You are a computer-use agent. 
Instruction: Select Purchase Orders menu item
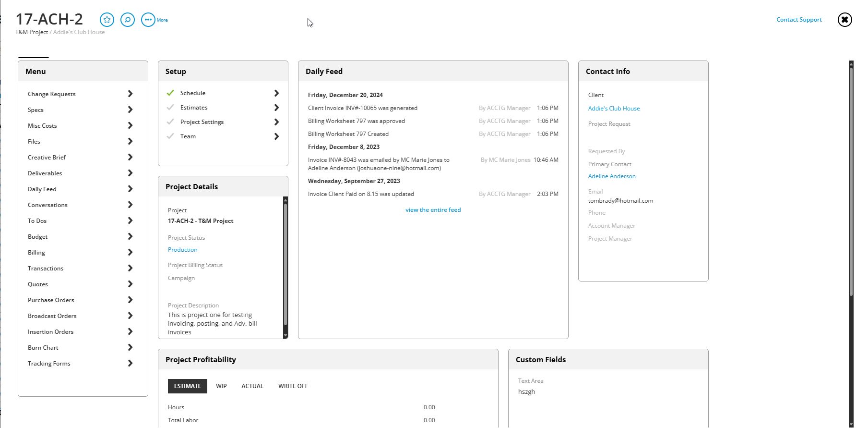point(51,300)
